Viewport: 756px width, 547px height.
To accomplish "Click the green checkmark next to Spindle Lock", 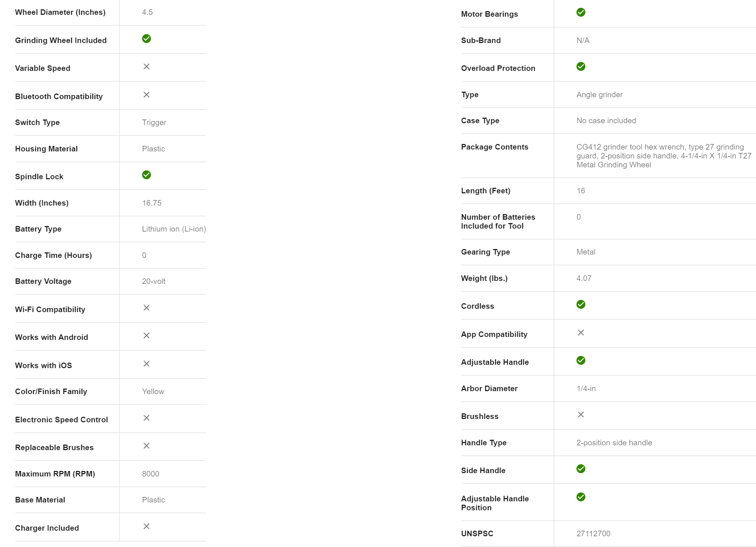I will tap(147, 175).
